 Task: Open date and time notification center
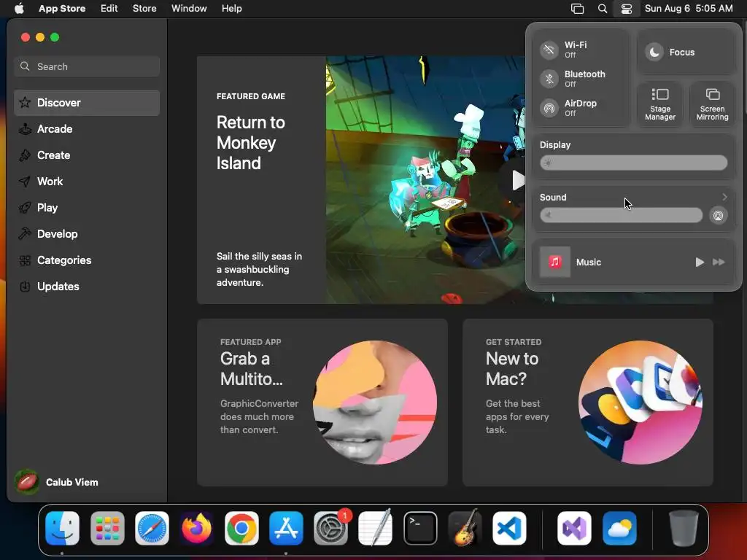click(689, 8)
